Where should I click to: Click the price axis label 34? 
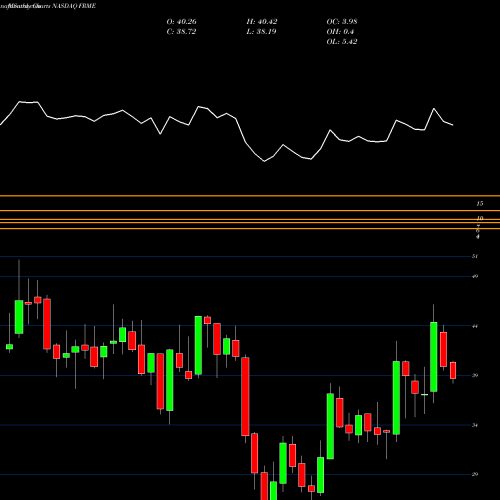pyautogui.click(x=475, y=425)
